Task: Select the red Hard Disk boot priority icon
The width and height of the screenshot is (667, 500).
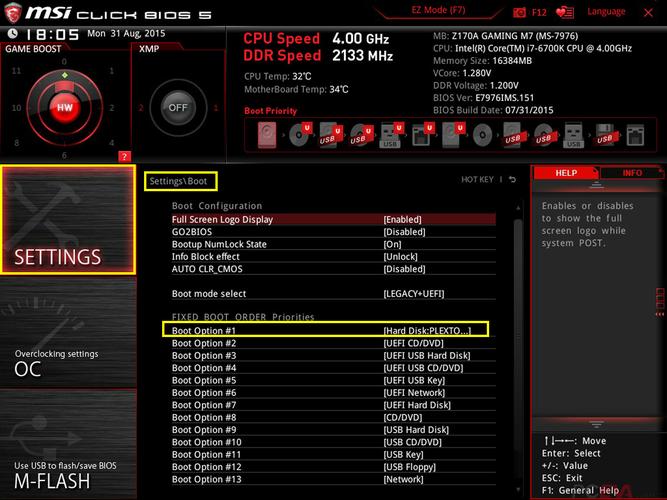Action: pos(267,135)
